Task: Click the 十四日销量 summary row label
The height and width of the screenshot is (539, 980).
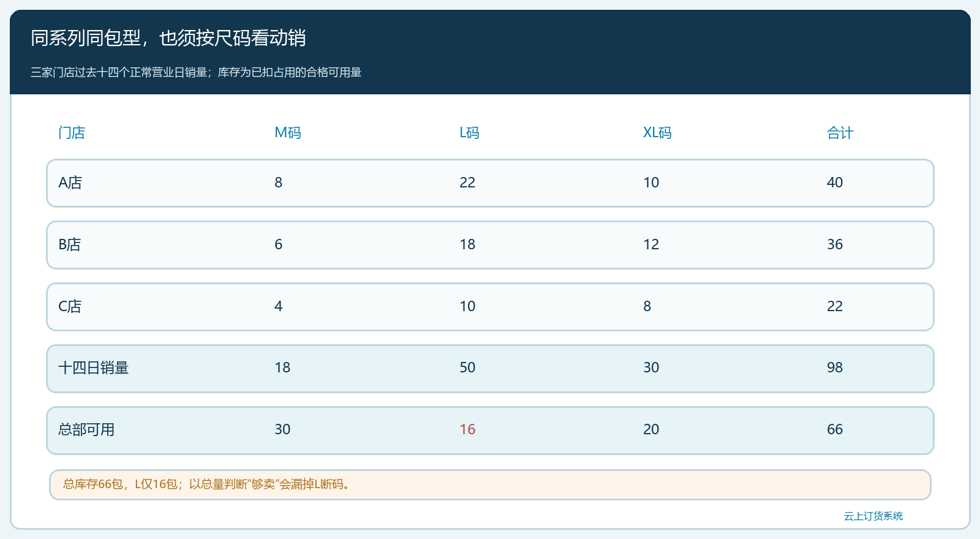Action: [93, 368]
